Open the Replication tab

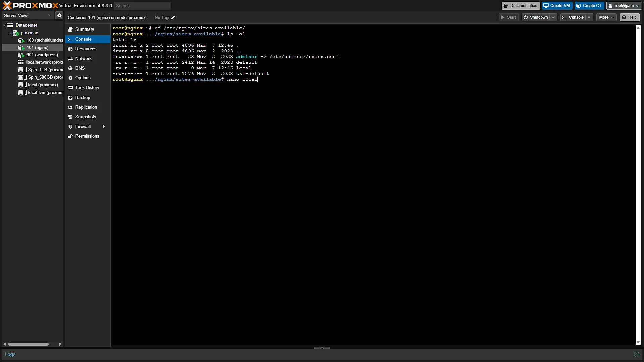88,107
